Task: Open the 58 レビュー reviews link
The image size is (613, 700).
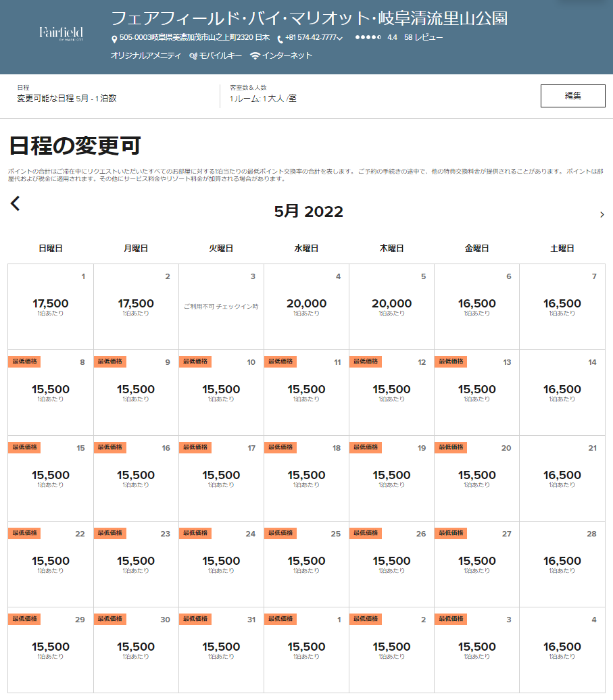Action: point(423,38)
